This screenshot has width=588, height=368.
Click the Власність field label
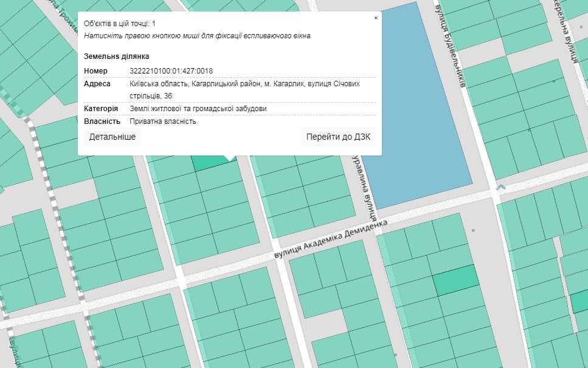(x=102, y=121)
